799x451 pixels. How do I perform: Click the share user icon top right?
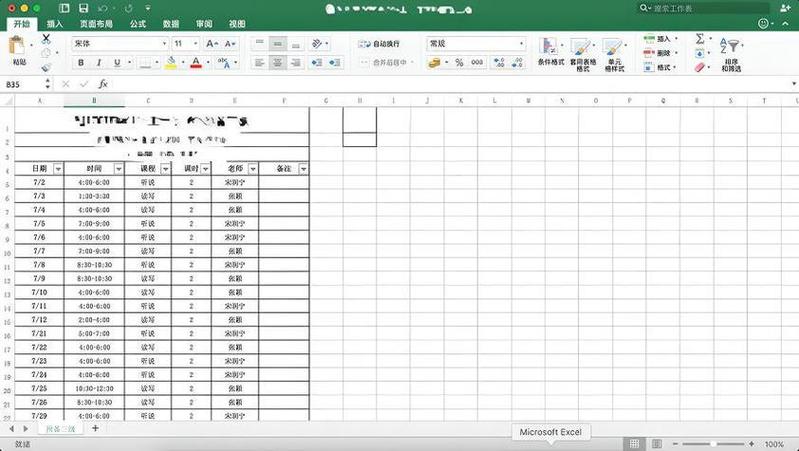tap(785, 8)
